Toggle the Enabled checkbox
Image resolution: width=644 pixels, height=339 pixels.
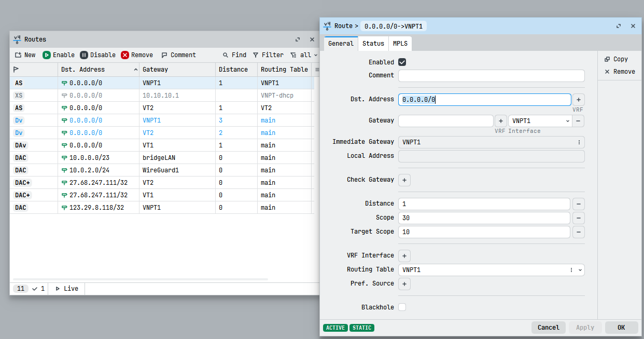pos(402,62)
